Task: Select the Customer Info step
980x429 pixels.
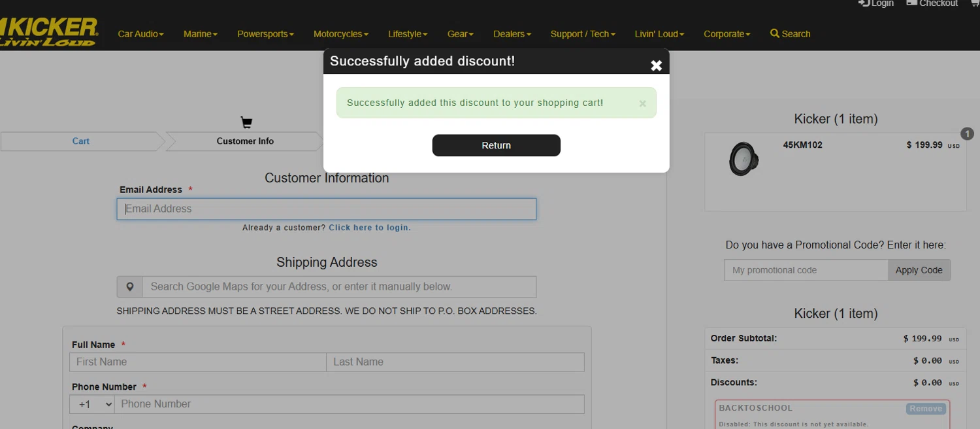Action: pos(245,141)
